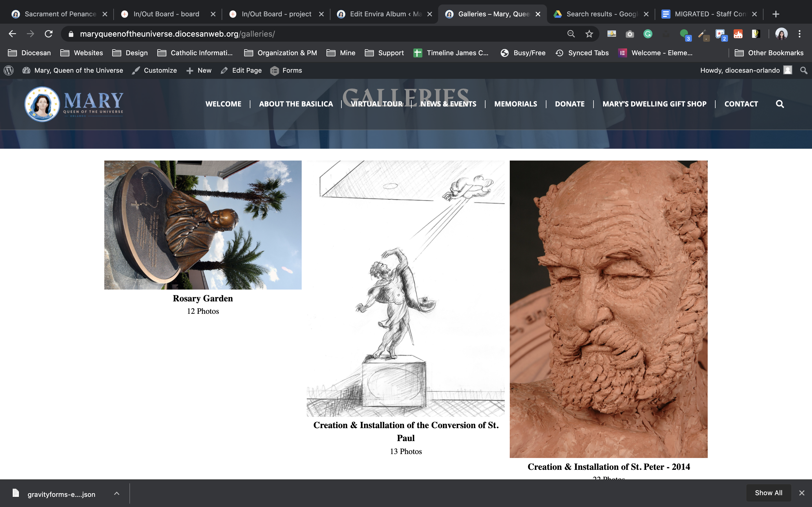The height and width of the screenshot is (507, 812).
Task: Switch to the Edit Envira Album tab
Action: point(385,14)
